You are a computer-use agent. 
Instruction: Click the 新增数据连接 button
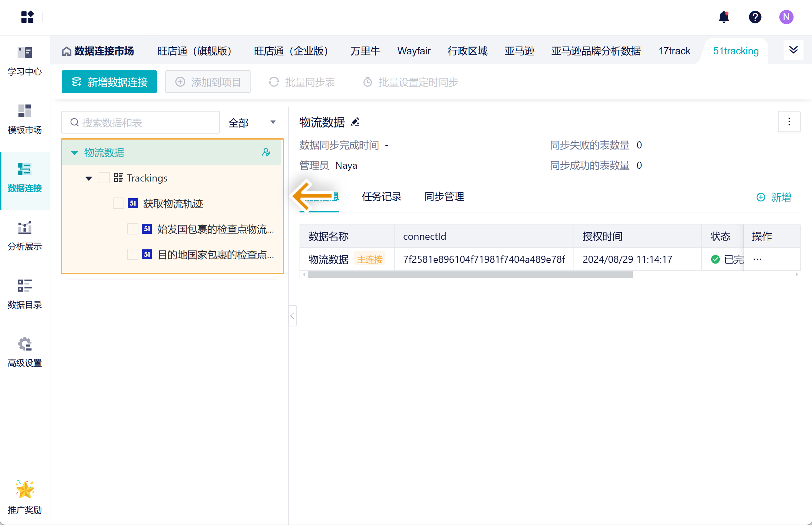109,82
